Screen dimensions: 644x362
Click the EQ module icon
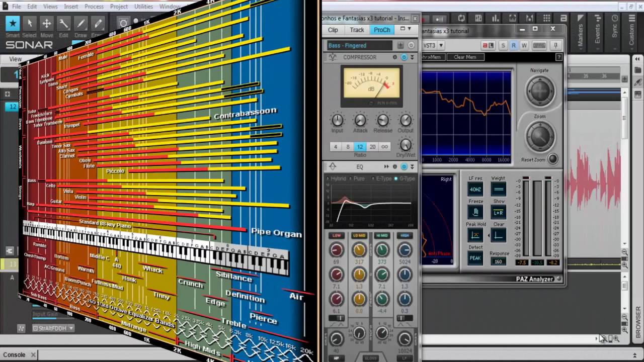pos(333,166)
